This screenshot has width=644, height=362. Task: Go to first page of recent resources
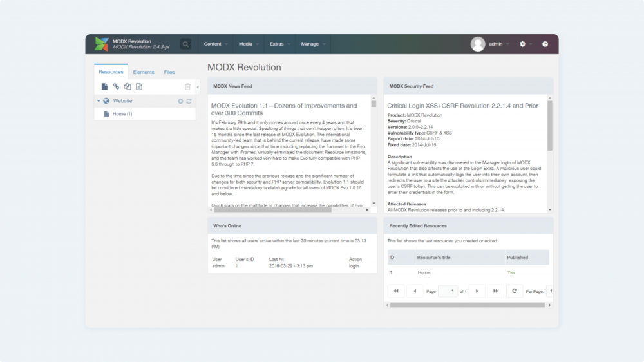point(396,291)
